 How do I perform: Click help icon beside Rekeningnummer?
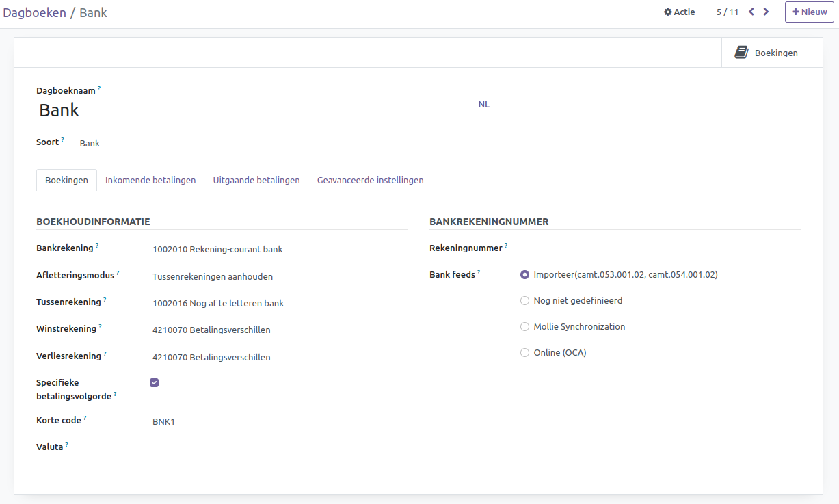(x=505, y=246)
